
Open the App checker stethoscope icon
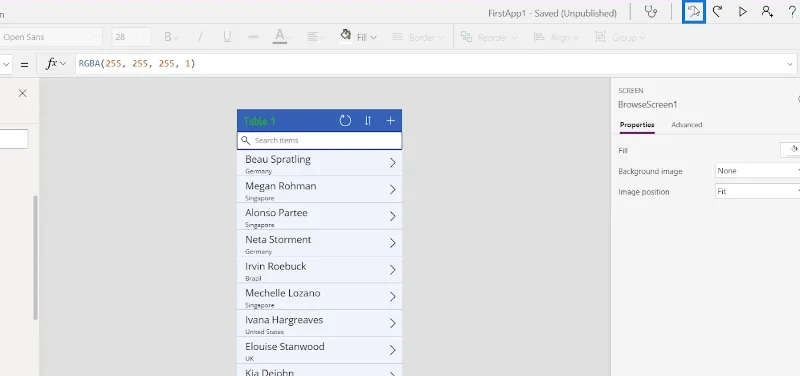651,12
